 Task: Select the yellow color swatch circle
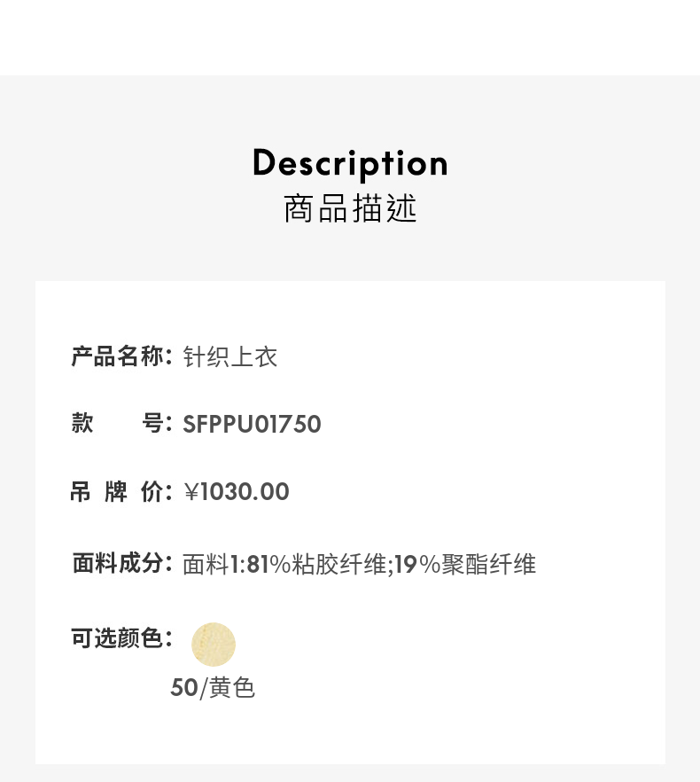(x=214, y=645)
